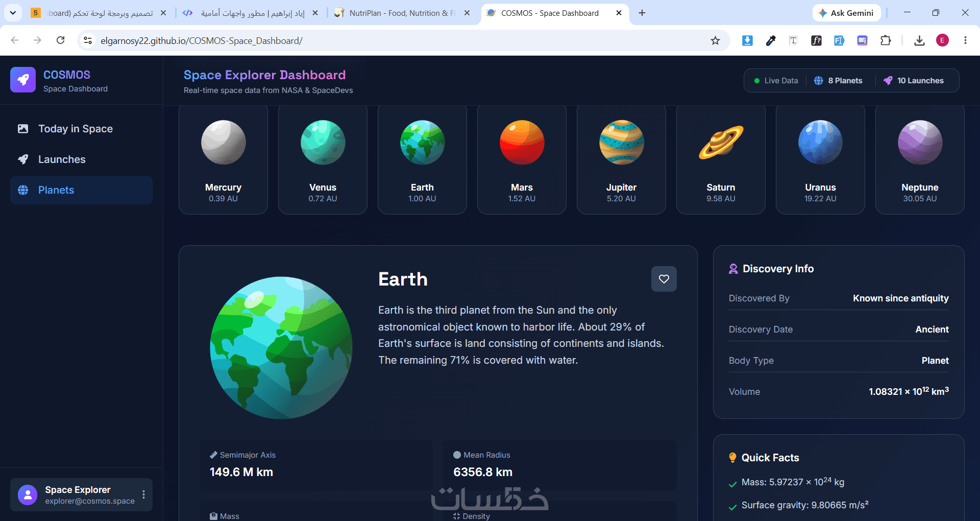980x521 pixels.
Task: Open the blue download-arrow extension
Action: click(x=747, y=40)
